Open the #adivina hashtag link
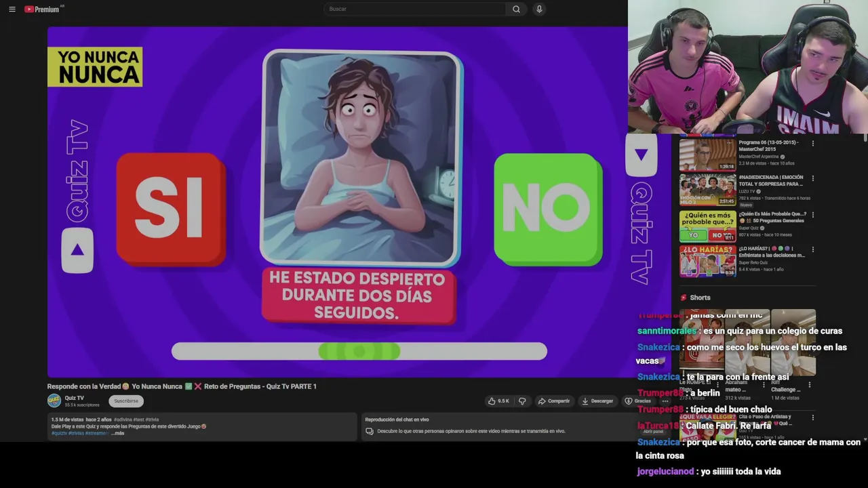868x488 pixels. coord(123,420)
